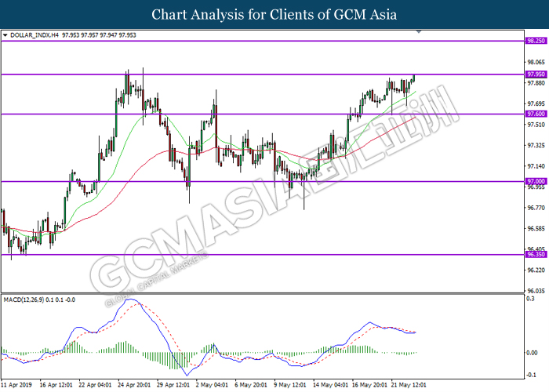Click the 22 Apr 04:01 time label
Viewport: 549px width, 392px height.
coord(95,385)
